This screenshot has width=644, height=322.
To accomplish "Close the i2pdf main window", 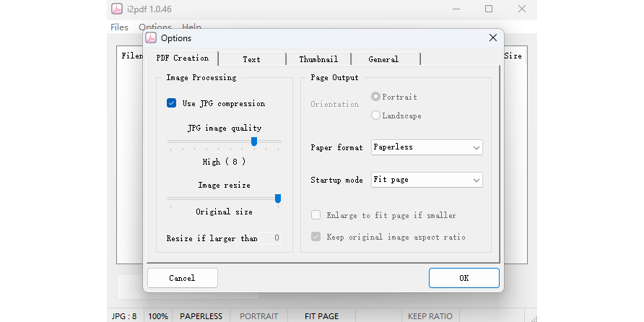I will pyautogui.click(x=521, y=9).
